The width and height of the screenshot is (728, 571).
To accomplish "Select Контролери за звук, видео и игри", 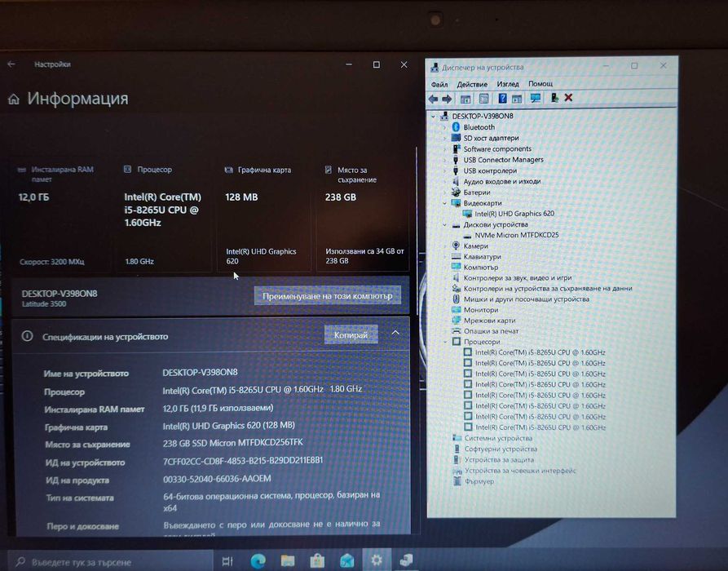I will tap(518, 278).
